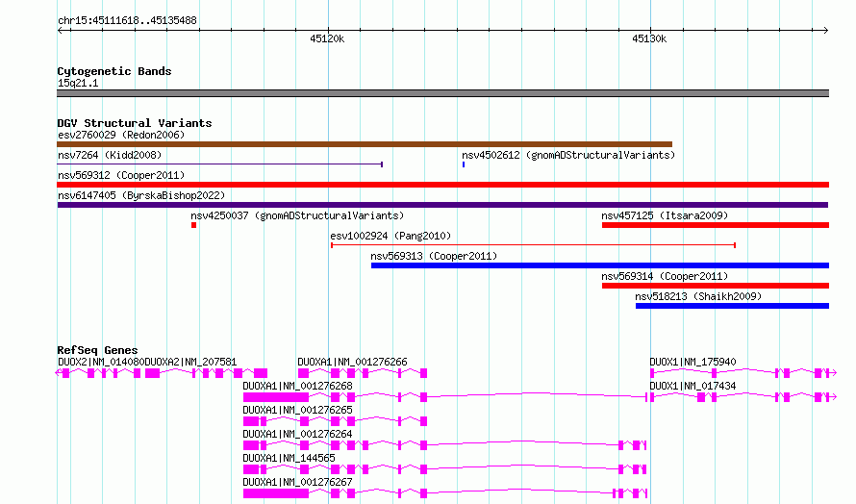This screenshot has width=856, height=504.
Task: Click the nsv4502612 gnomAD variant marker
Action: point(464,164)
